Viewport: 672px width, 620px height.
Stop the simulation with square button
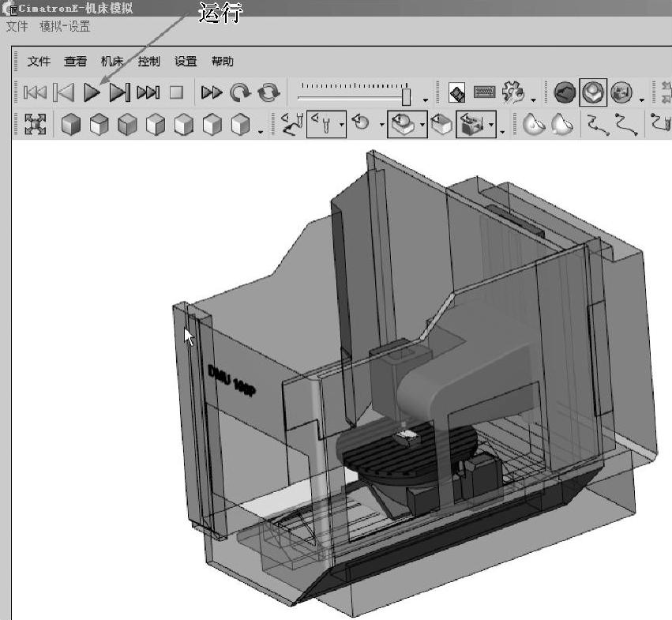[176, 92]
